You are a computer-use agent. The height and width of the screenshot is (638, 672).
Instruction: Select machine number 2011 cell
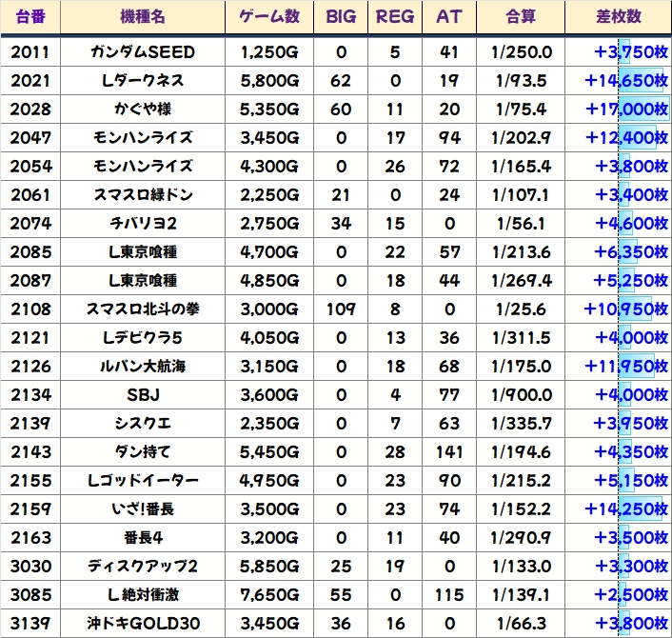[30, 51]
